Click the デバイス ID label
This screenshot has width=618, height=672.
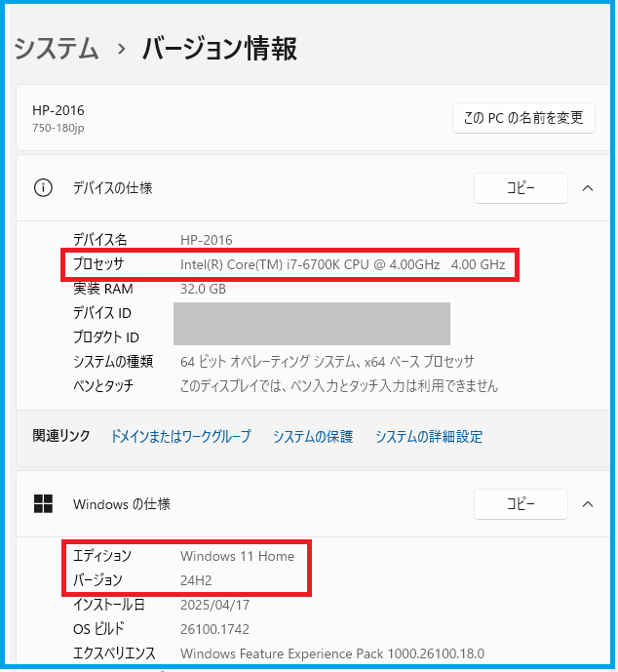[x=102, y=313]
